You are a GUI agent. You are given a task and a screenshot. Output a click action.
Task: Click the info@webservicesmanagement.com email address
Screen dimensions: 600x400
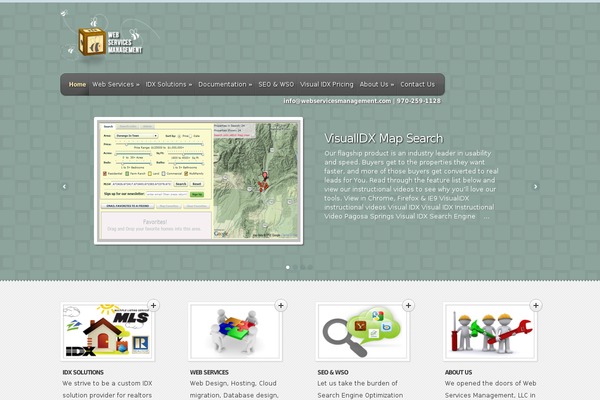pyautogui.click(x=337, y=101)
